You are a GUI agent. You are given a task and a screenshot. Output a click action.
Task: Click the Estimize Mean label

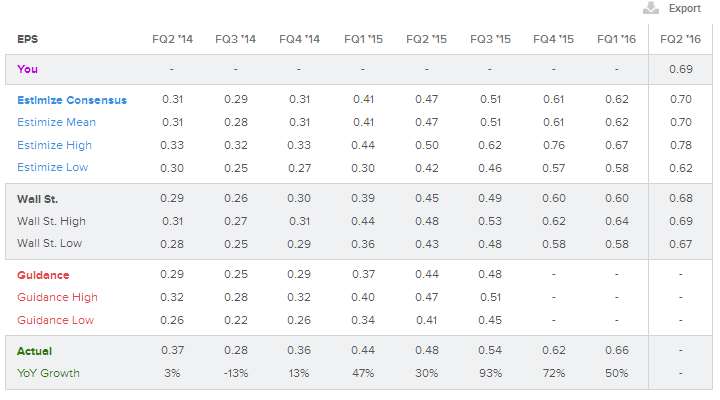point(56,122)
